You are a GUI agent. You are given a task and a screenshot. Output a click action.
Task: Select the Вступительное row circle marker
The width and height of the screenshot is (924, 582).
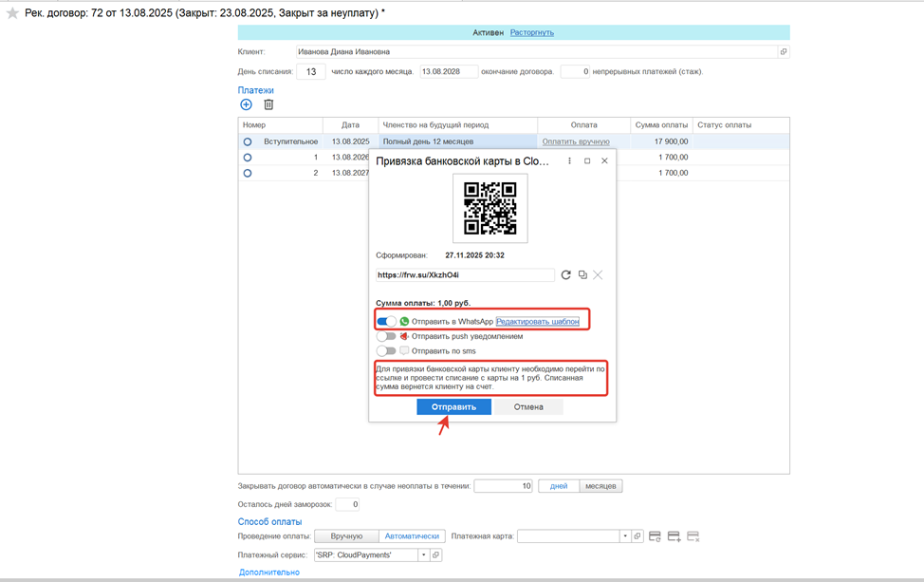pyautogui.click(x=248, y=141)
